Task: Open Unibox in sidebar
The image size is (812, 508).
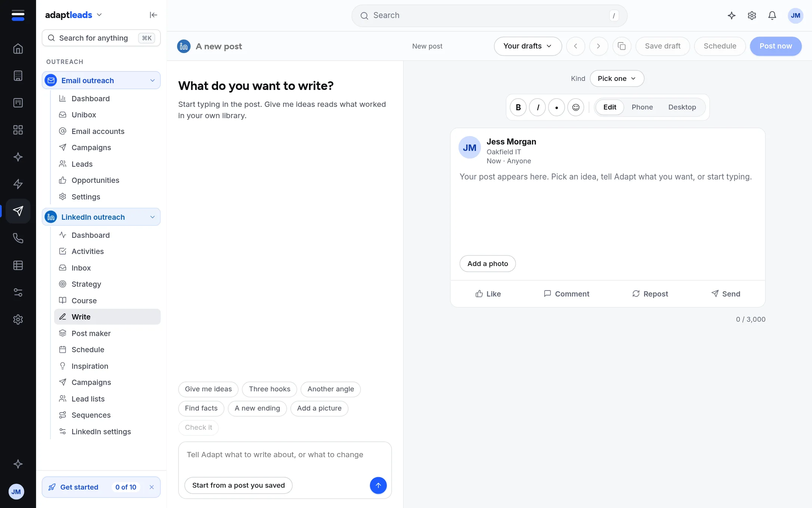Action: (107, 115)
